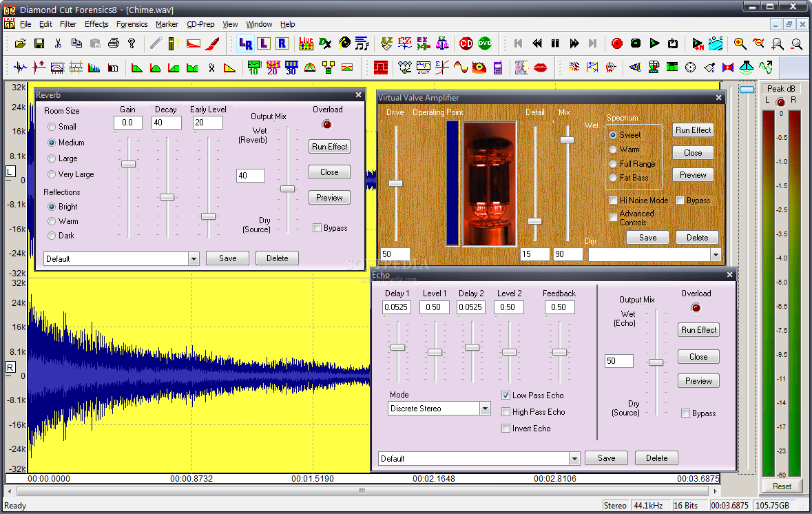Enable Invert Echo checkbox
Screen dimensions: 812x514
[506, 429]
